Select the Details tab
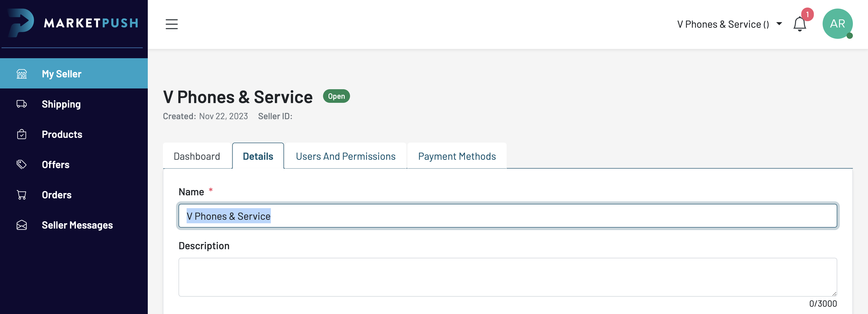 pyautogui.click(x=258, y=156)
